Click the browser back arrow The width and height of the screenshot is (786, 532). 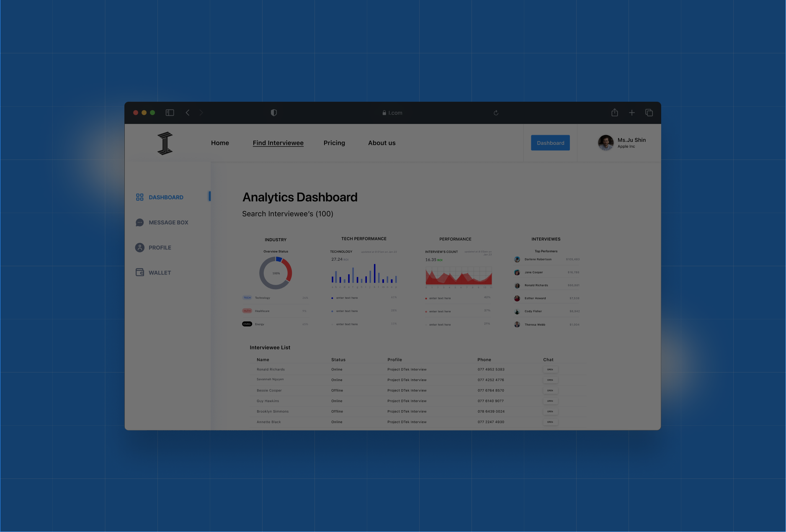point(188,113)
